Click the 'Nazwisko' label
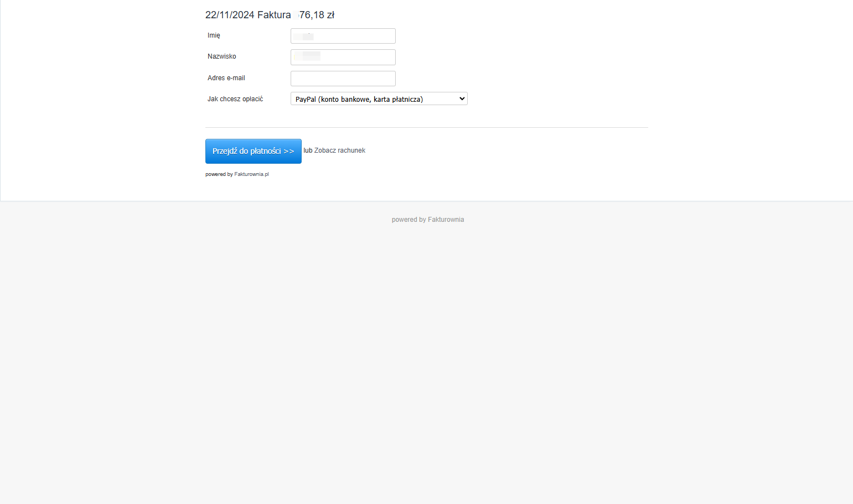This screenshot has height=504, width=853. coord(222,56)
